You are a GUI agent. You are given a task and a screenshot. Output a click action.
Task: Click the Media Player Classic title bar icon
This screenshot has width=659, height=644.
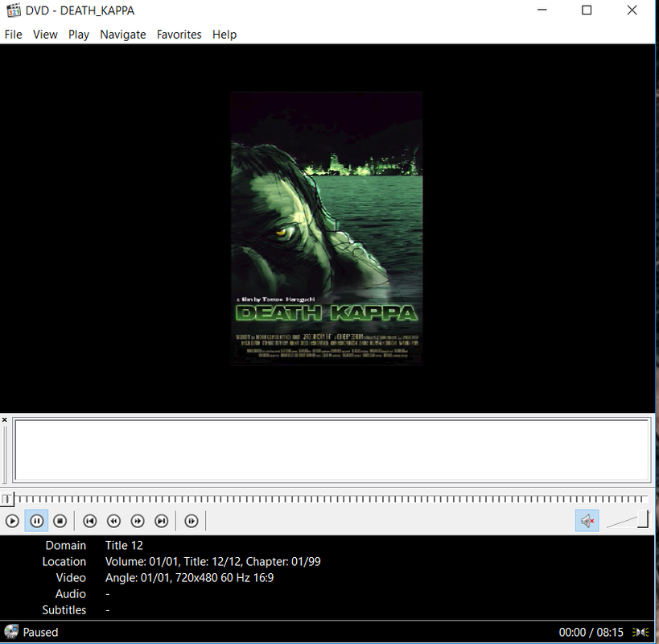coord(14,10)
